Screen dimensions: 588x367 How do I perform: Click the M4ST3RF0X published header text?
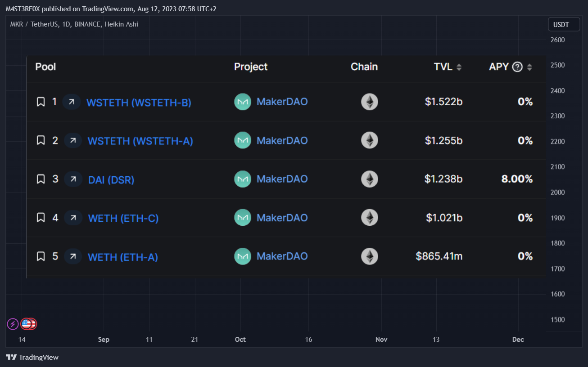click(111, 9)
